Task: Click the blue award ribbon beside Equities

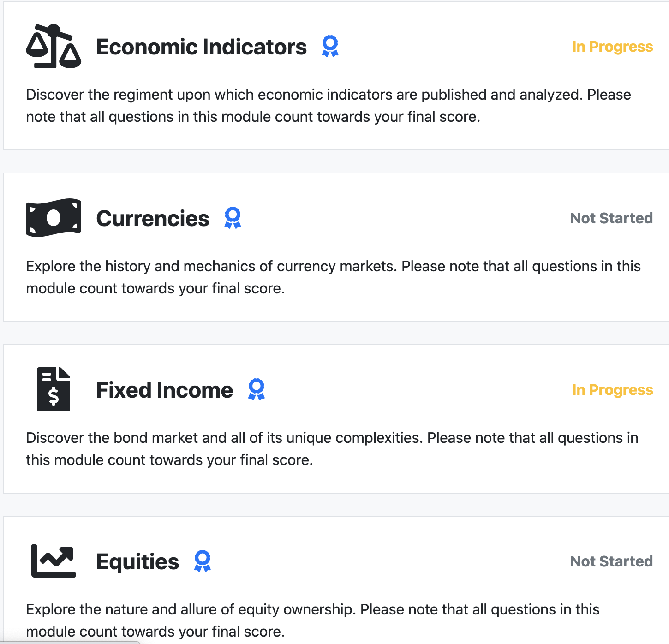Action: 203,561
